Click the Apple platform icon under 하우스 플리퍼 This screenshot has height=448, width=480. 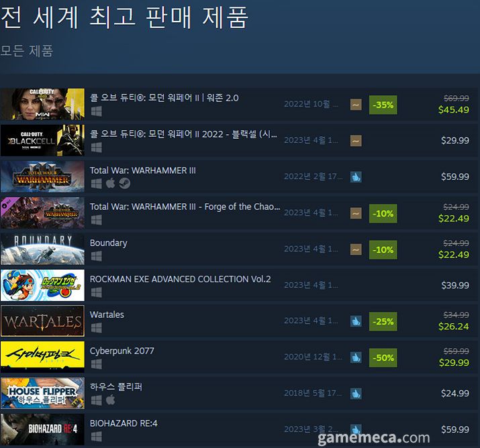[111, 400]
